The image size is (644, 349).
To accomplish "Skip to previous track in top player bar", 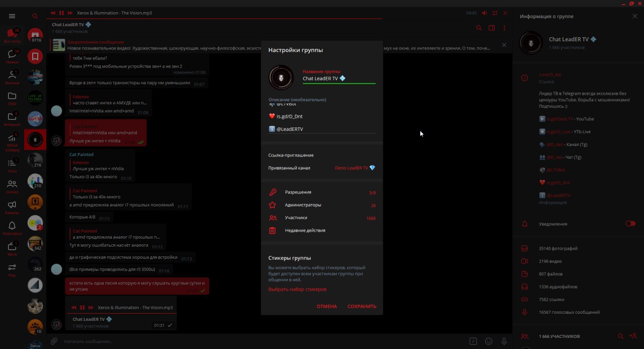I will 53,13.
